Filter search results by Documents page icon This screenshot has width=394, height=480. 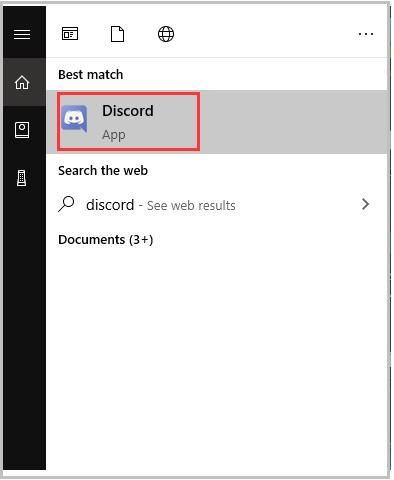tap(117, 34)
